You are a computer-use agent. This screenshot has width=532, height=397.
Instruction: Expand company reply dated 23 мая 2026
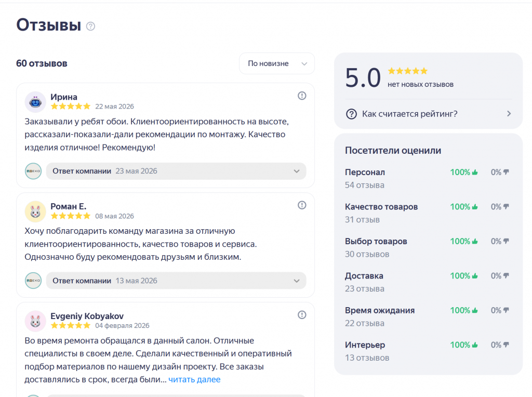coord(176,171)
